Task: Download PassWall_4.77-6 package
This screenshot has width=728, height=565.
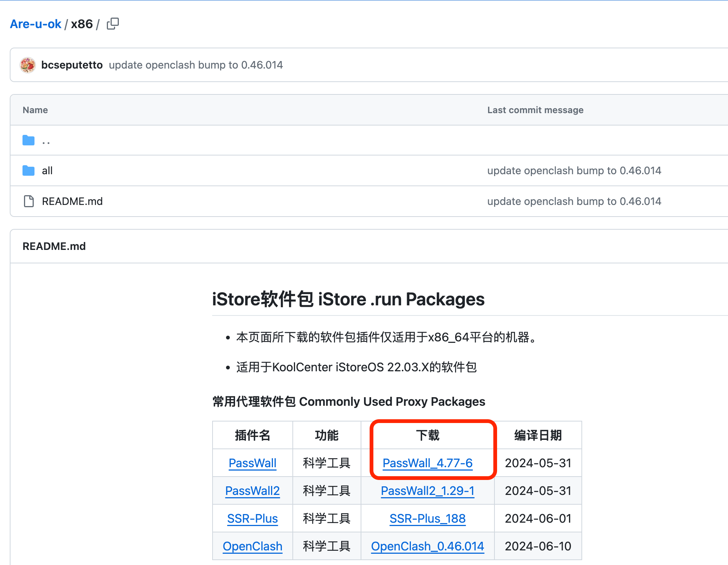Action: pyautogui.click(x=427, y=463)
